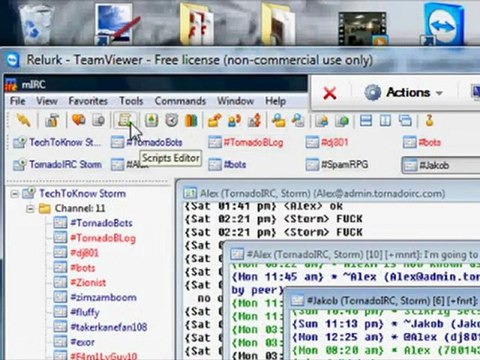This screenshot has height=360, width=480.
Task: Open the Tools menu
Action: point(131,101)
